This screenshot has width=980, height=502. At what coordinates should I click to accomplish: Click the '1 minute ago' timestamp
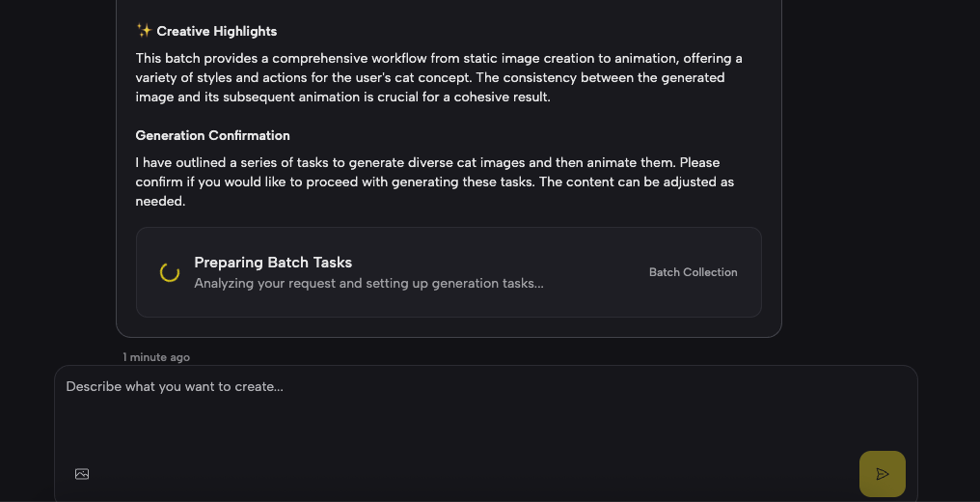click(x=156, y=357)
